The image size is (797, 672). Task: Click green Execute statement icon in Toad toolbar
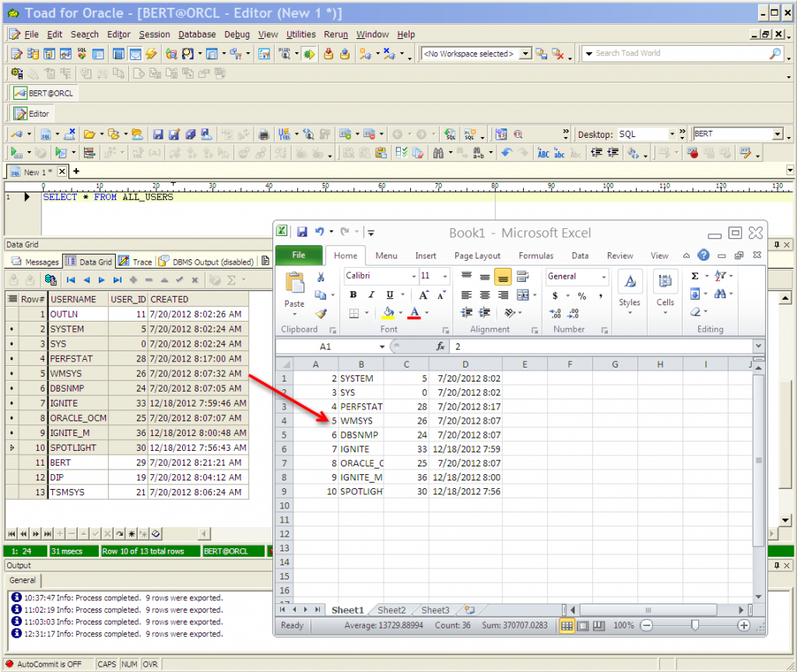(16, 153)
